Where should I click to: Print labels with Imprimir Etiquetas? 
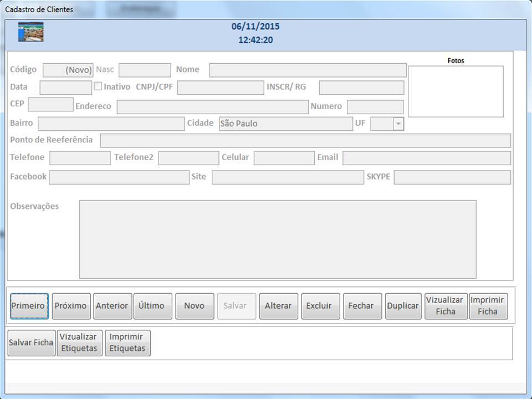click(x=127, y=342)
